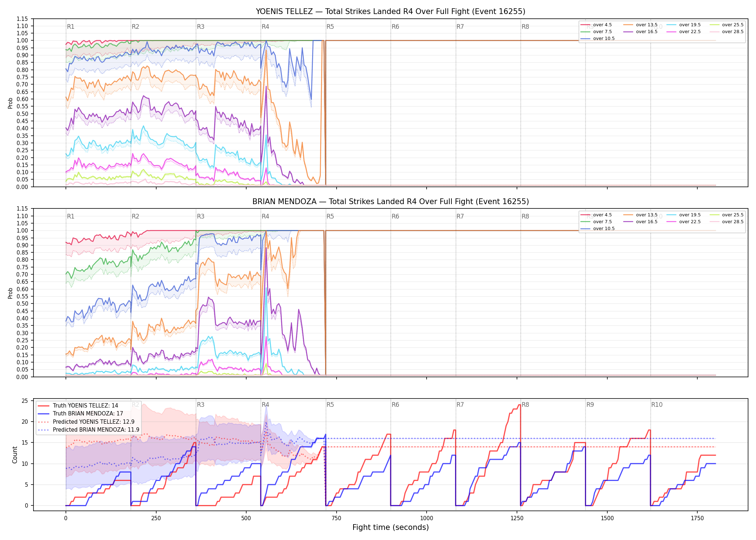Click the 'Prob' label of Tellez chart

(10, 103)
